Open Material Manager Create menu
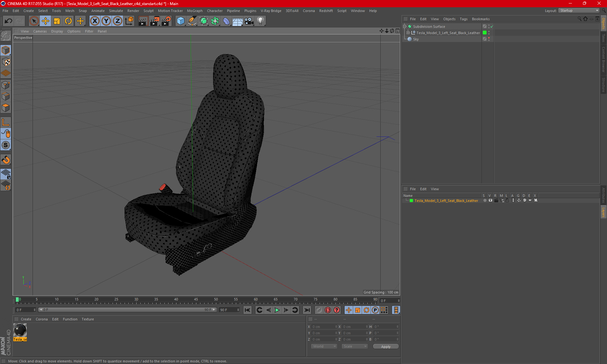The height and width of the screenshot is (364, 607). tap(26, 319)
